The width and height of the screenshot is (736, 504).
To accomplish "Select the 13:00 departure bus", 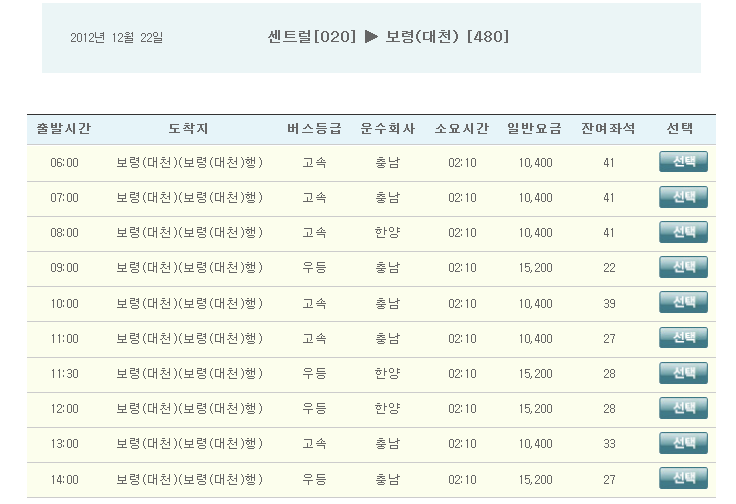I will (x=683, y=443).
